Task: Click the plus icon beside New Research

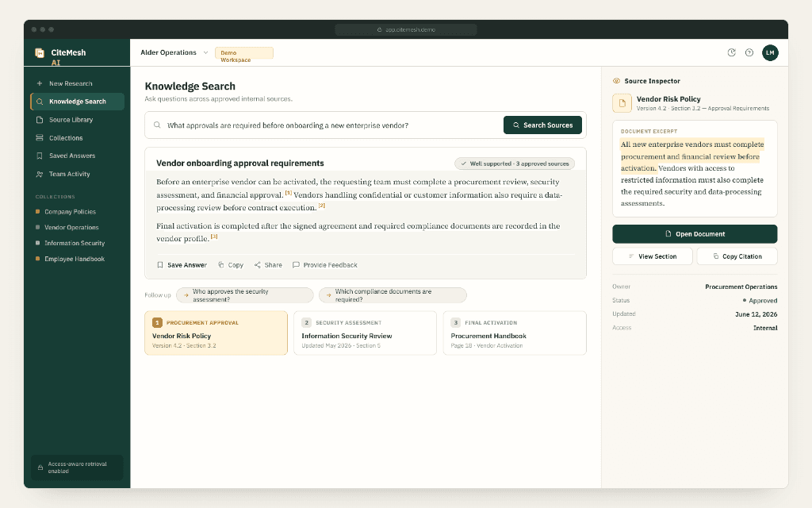Action: point(40,83)
